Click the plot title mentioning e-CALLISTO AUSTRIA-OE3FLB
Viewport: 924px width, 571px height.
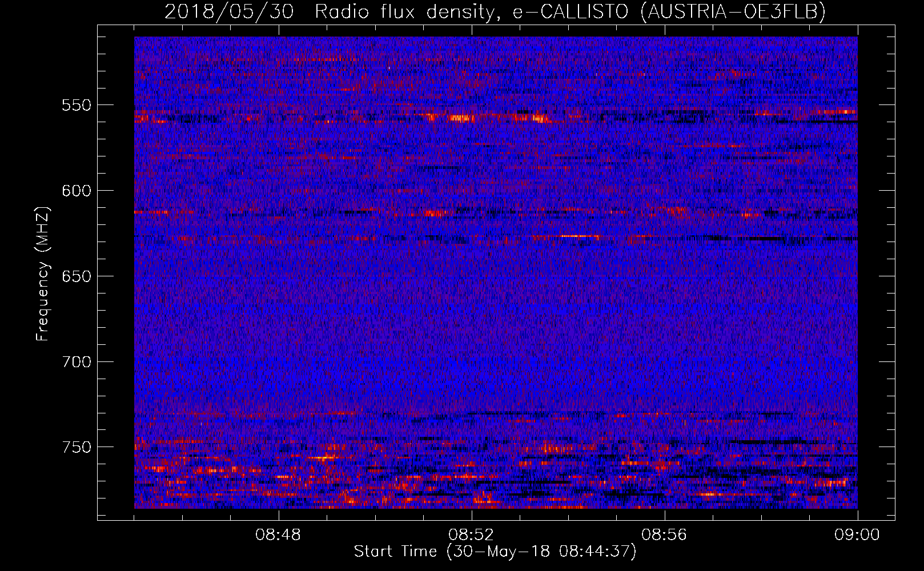495,11
